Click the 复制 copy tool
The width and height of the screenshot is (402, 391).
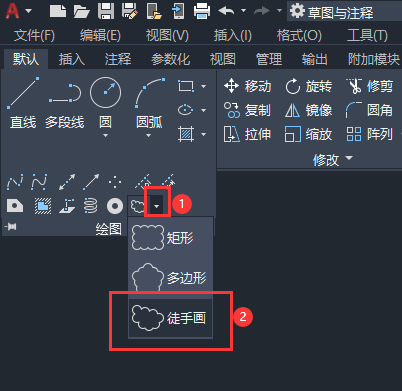click(x=247, y=110)
